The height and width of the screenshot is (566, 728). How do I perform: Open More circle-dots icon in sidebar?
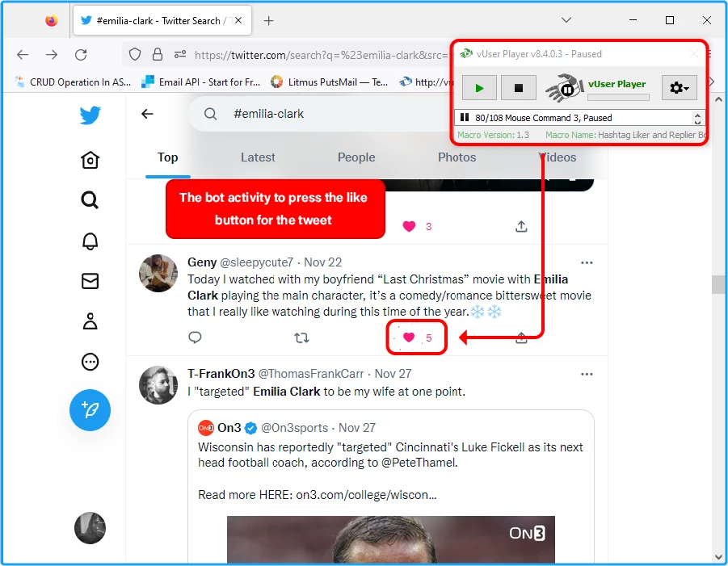[90, 362]
